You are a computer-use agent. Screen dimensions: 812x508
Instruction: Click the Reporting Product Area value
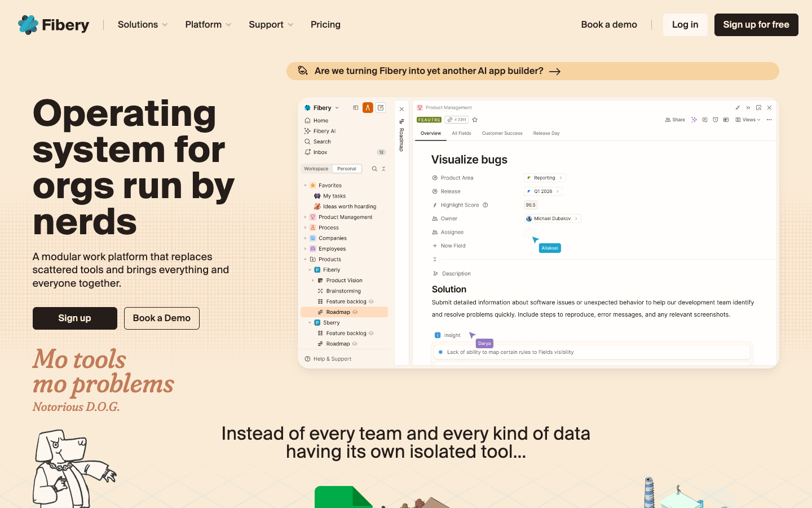coord(545,178)
